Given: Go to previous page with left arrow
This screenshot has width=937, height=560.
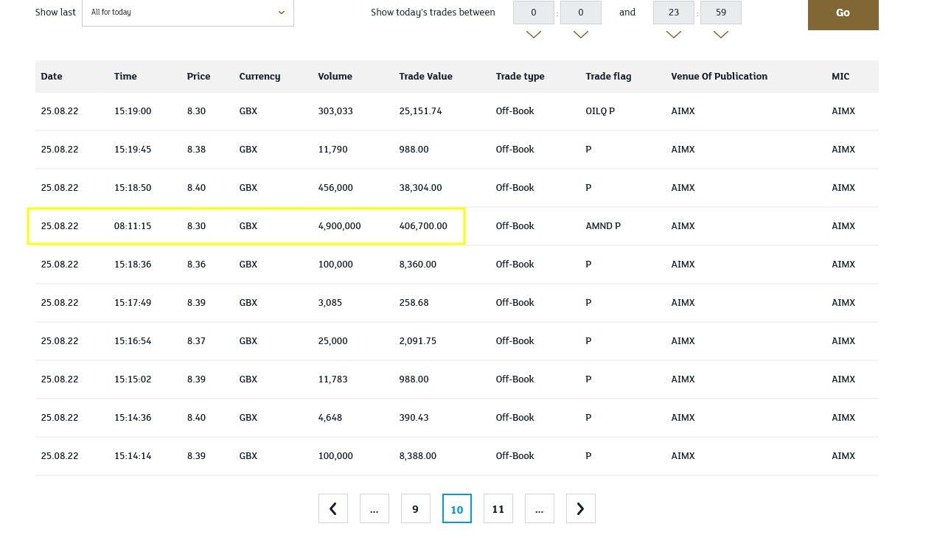Looking at the screenshot, I should [x=333, y=508].
